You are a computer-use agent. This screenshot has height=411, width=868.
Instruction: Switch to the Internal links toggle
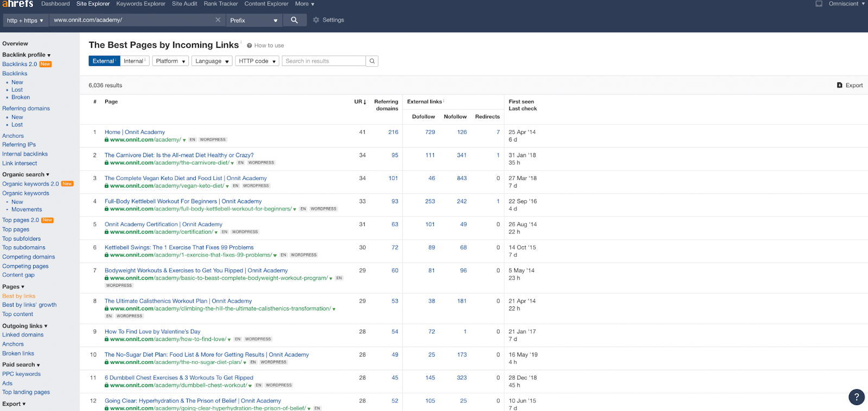[x=134, y=61]
